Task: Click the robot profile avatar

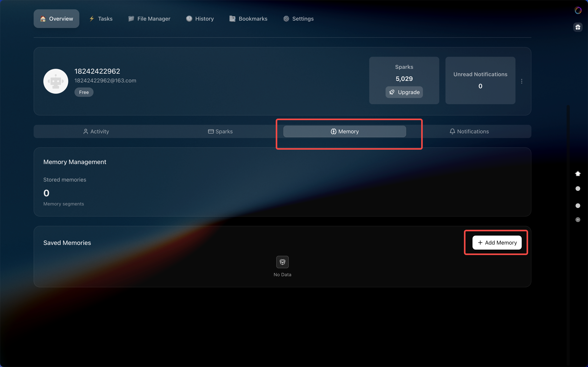Action: 56,81
